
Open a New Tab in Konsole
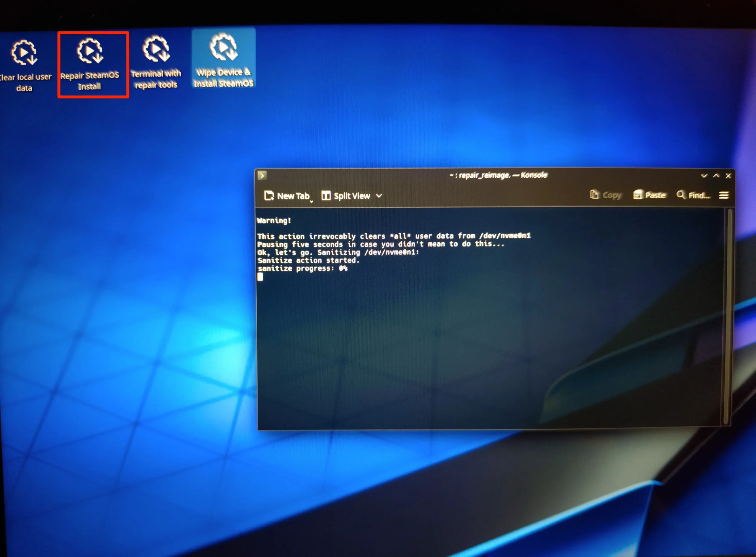(287, 196)
